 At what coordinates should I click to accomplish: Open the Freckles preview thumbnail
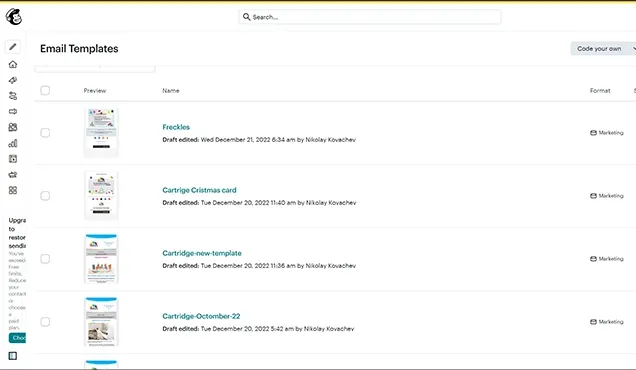(101, 133)
